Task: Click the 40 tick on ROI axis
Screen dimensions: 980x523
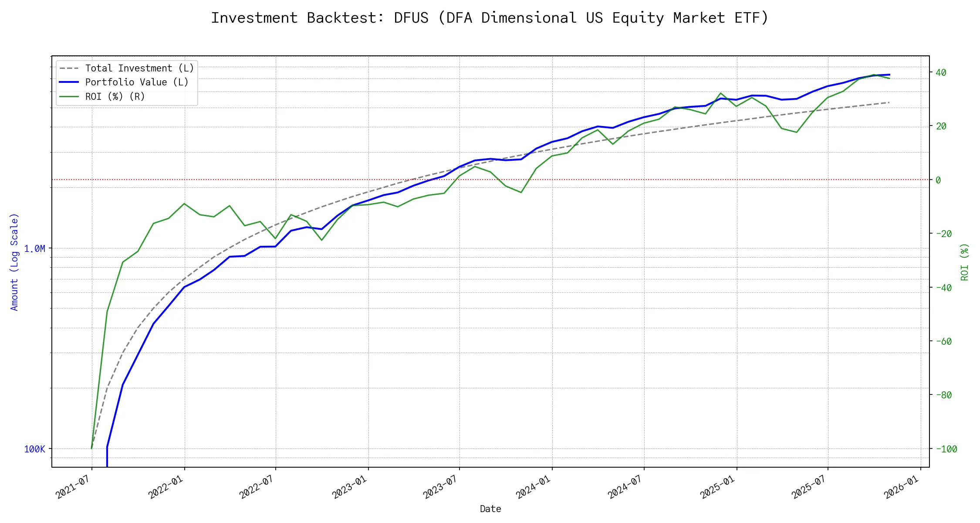Action: (941, 73)
